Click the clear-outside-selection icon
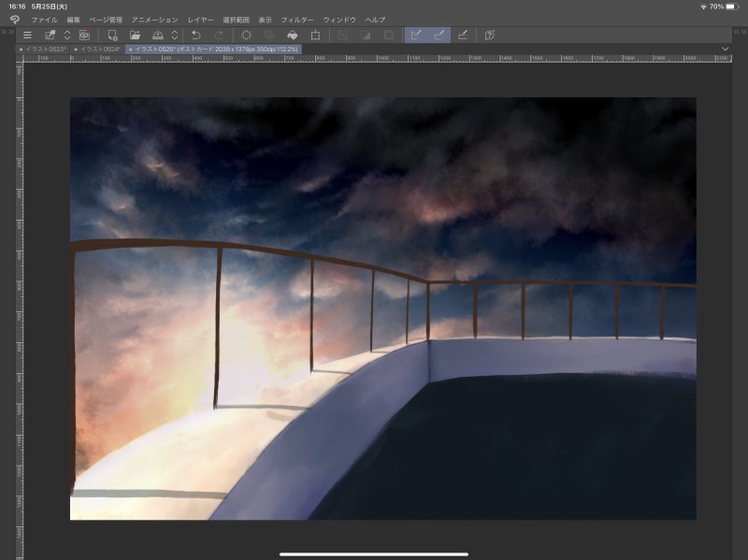 269,36
